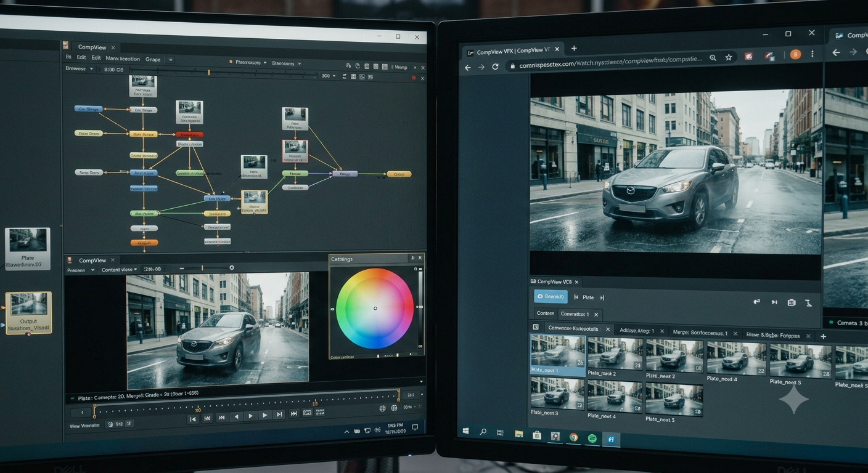Step to previous Plate with left arrow
The width and height of the screenshot is (868, 473).
click(x=576, y=297)
